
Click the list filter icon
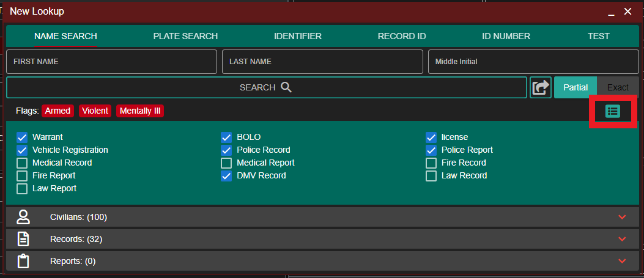pyautogui.click(x=612, y=111)
